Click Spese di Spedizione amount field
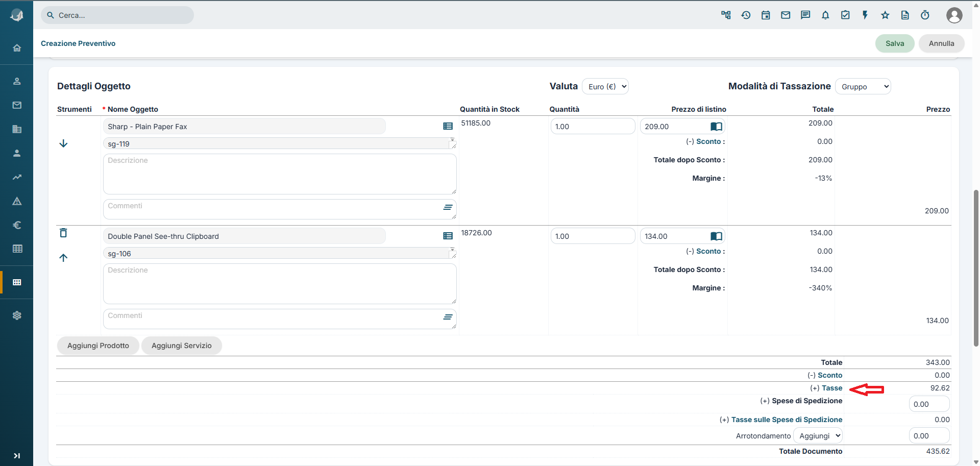 coord(929,404)
